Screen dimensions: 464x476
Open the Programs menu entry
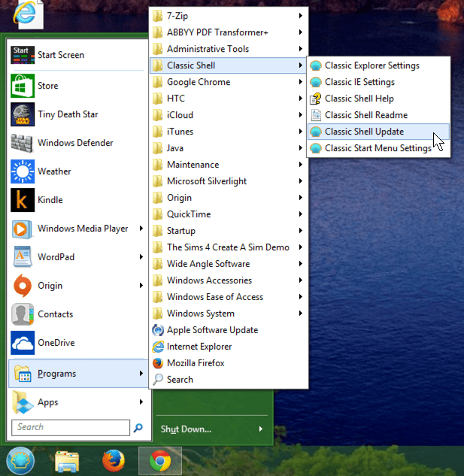(78, 374)
